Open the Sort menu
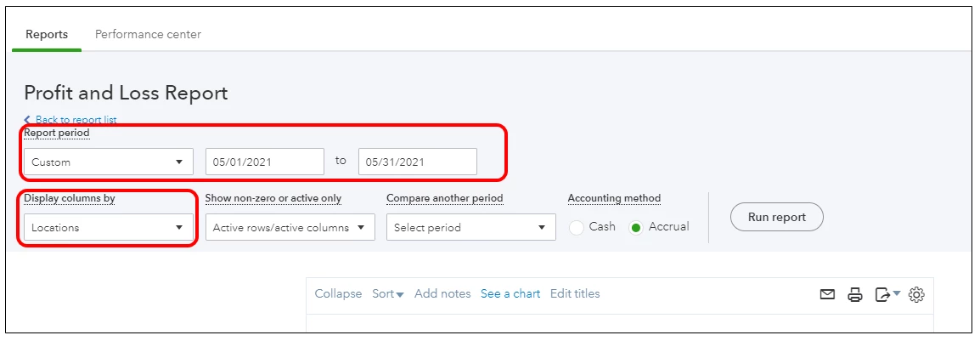980x341 pixels. tap(388, 293)
